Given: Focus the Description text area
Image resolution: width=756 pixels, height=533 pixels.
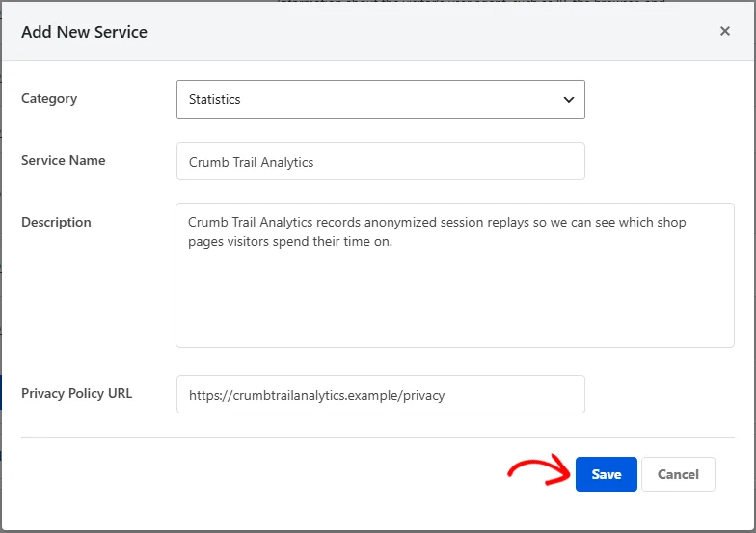Looking at the screenshot, I should [455, 276].
